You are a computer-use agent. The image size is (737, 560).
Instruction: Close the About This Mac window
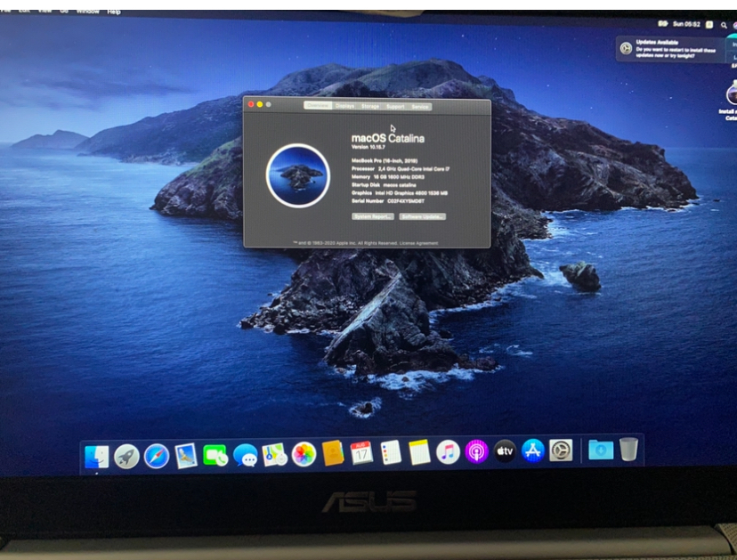click(x=251, y=104)
